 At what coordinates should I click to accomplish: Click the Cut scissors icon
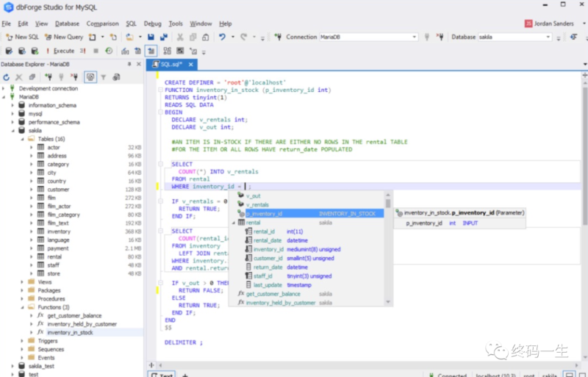pos(181,37)
